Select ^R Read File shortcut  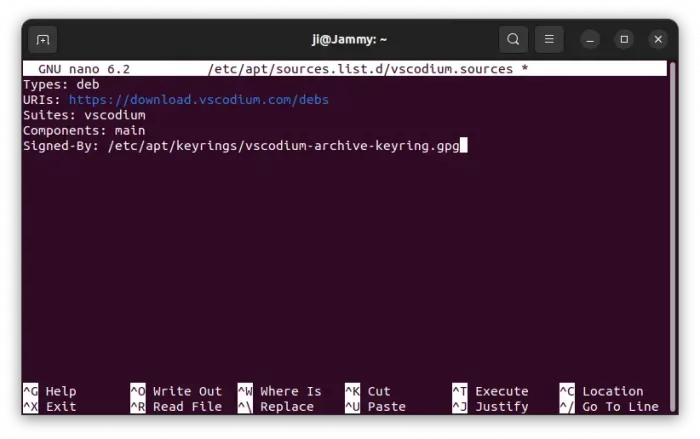point(176,407)
